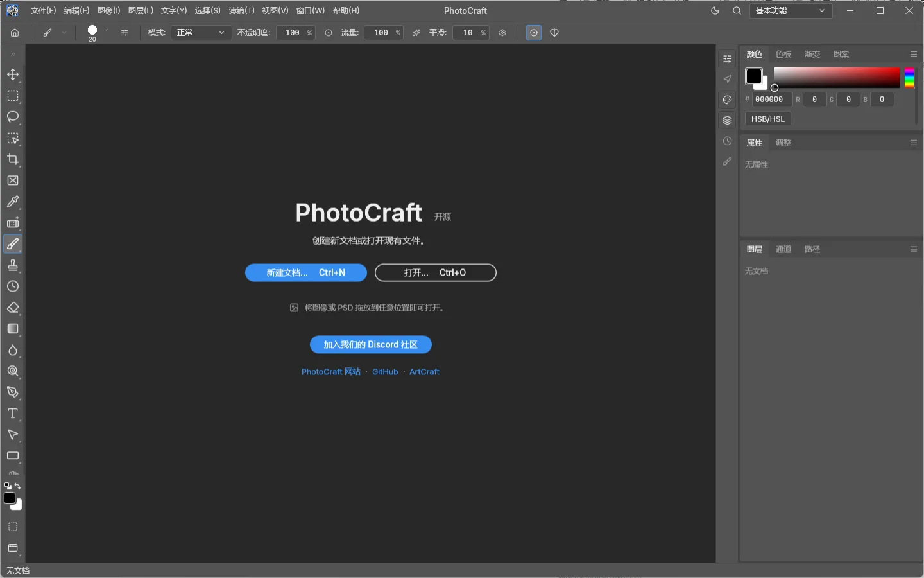Open the color palette icon in side strip
The width and height of the screenshot is (924, 578).
point(727,100)
